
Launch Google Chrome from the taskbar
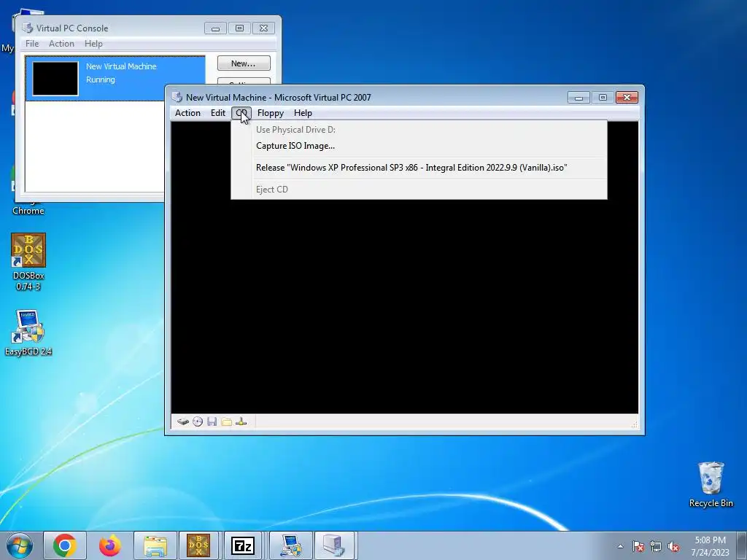point(65,545)
